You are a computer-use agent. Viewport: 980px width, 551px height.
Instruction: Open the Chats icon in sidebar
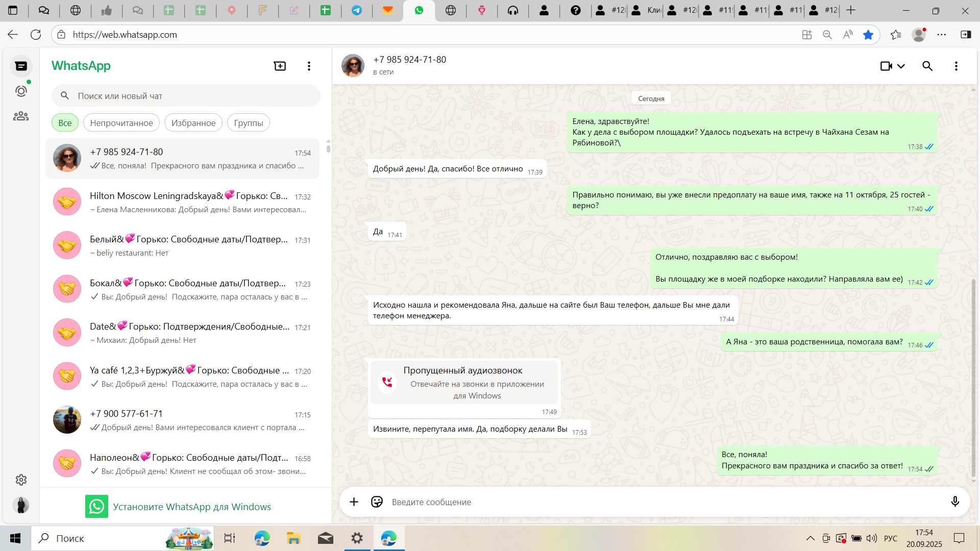21,66
